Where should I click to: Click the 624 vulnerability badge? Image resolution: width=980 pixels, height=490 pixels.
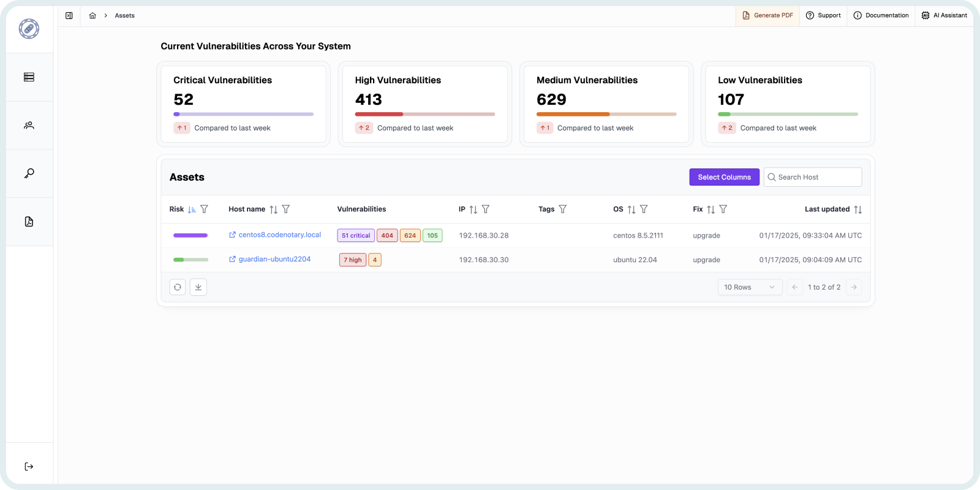coord(410,235)
